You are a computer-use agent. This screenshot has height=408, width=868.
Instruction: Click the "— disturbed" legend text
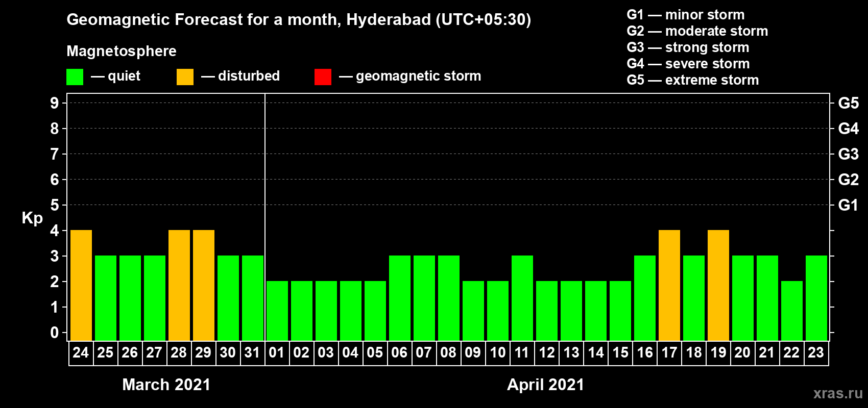240,76
